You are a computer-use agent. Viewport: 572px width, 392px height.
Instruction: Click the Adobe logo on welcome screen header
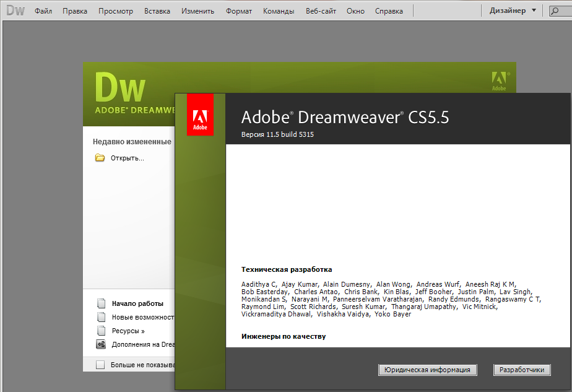[500, 81]
